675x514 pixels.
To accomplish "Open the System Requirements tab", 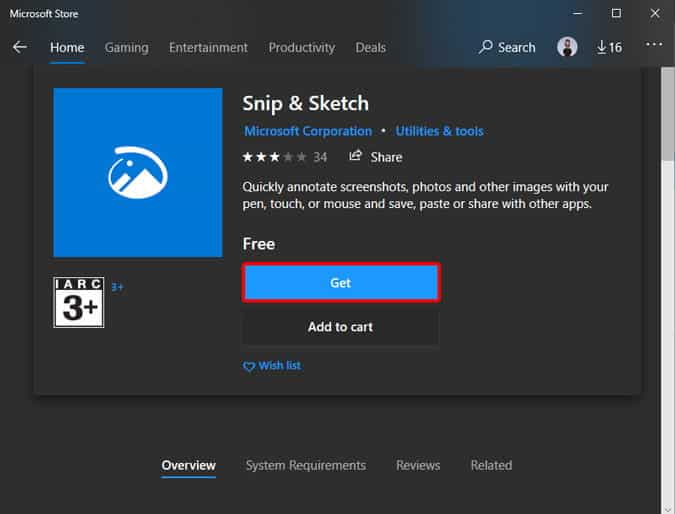I will click(x=306, y=465).
